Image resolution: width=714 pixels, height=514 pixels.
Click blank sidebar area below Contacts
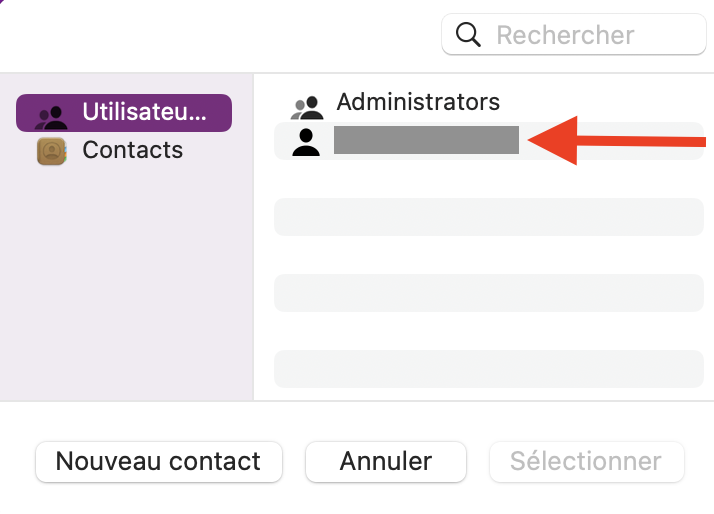tap(127, 280)
